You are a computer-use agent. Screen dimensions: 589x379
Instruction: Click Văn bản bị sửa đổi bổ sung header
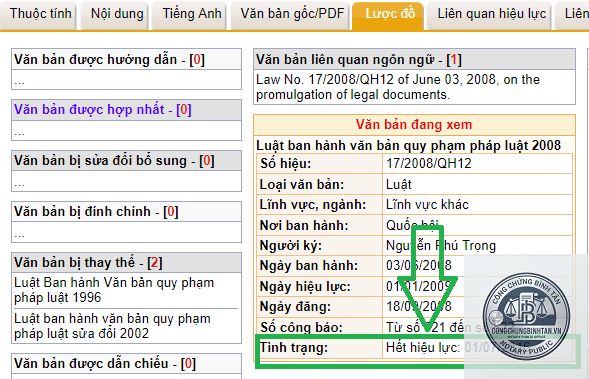126,161
